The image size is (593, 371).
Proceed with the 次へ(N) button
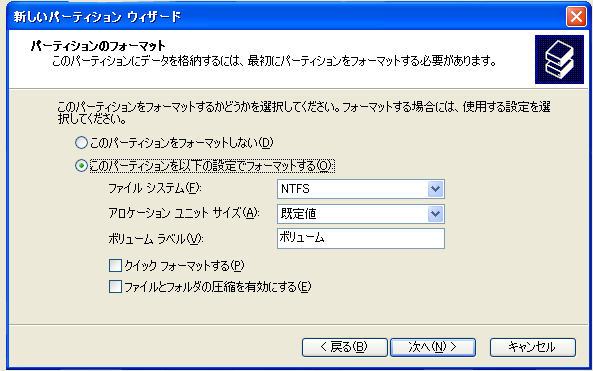pos(433,347)
